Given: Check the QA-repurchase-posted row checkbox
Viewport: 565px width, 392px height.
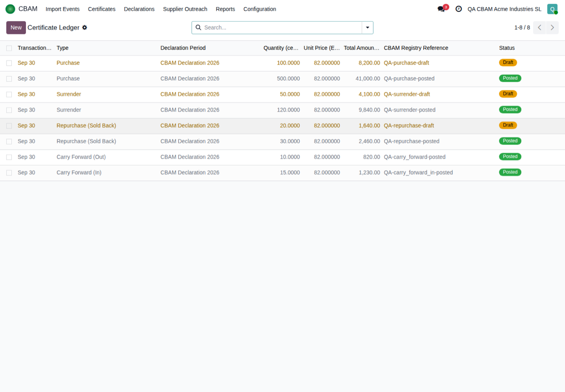Looking at the screenshot, I should coord(9,141).
